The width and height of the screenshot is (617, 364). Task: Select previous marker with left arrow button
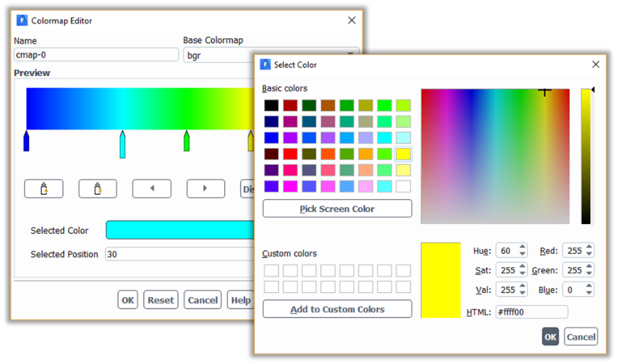pyautogui.click(x=152, y=188)
